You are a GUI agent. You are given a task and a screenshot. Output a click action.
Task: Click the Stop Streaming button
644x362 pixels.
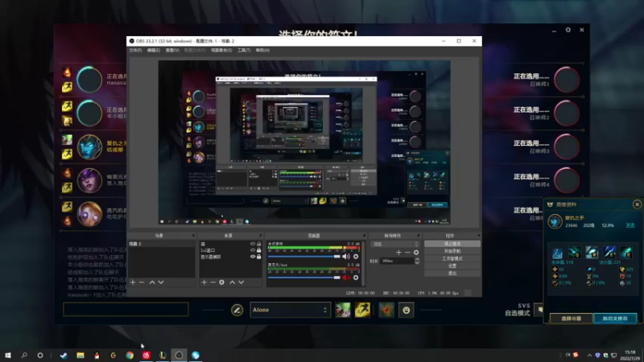pos(452,244)
